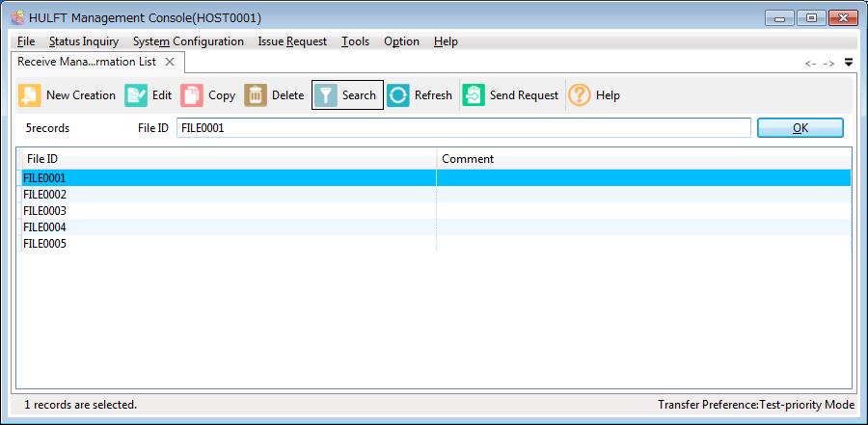Open the File menu
868x425 pixels.
click(26, 41)
